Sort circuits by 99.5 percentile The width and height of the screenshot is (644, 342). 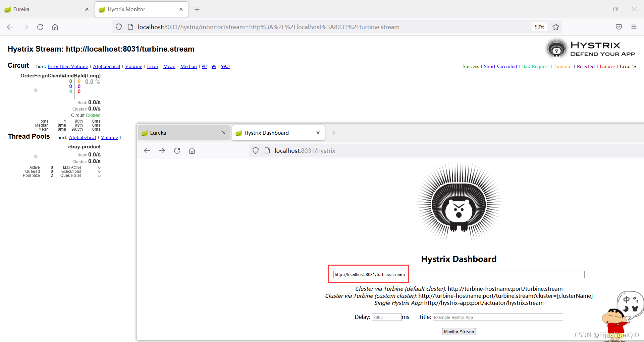click(225, 66)
